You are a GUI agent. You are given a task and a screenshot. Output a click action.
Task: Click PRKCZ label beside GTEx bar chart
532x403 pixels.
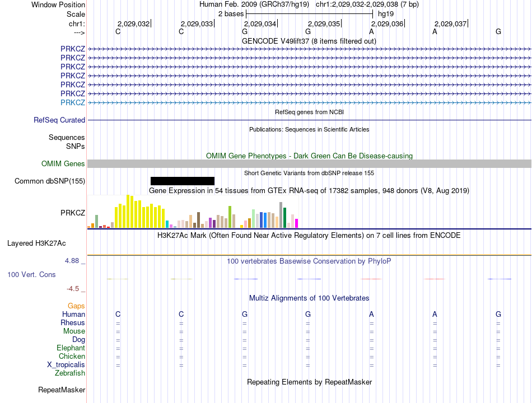pyautogui.click(x=73, y=213)
